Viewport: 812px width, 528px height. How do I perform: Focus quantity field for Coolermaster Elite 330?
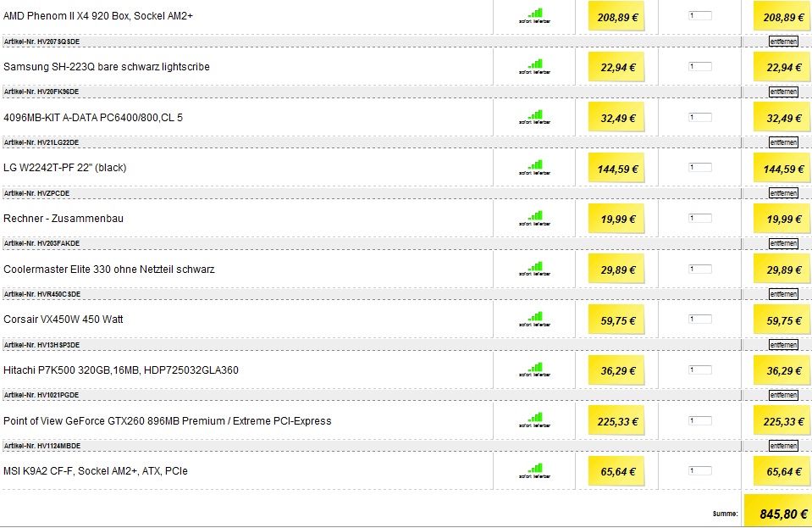tap(699, 269)
